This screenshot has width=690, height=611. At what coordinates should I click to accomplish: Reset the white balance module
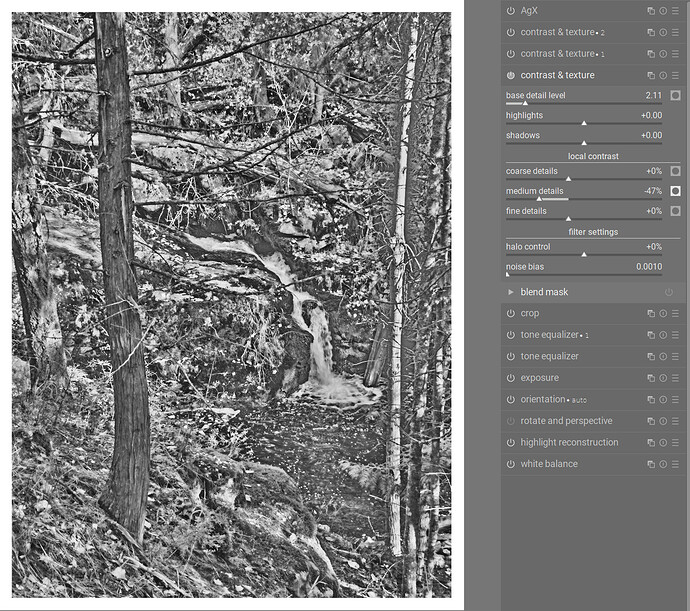pos(663,464)
